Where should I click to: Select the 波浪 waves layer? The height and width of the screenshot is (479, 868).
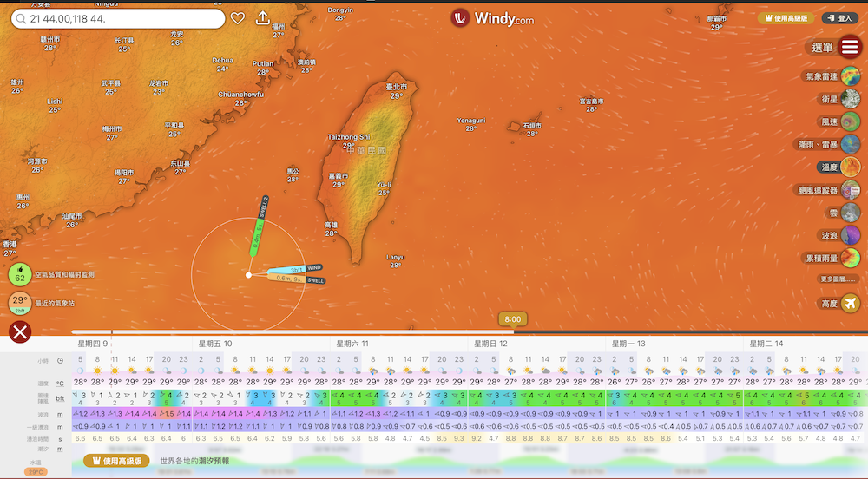coord(850,234)
